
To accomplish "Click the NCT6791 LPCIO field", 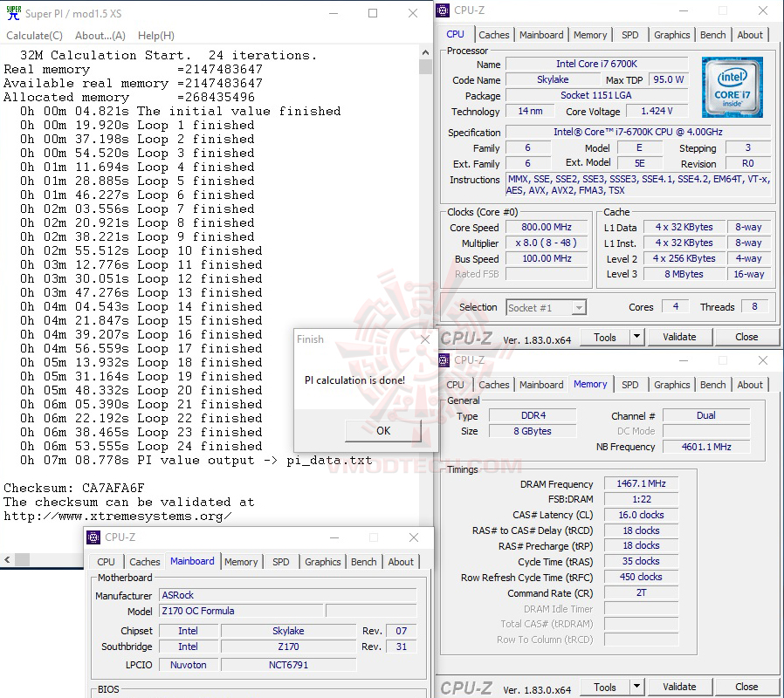I will [x=288, y=665].
